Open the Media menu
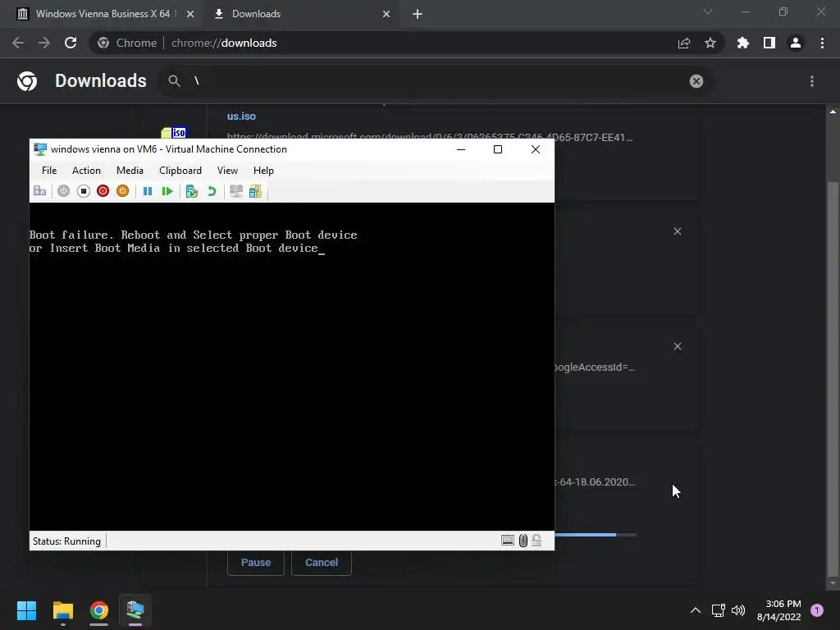The image size is (840, 630). (x=130, y=171)
